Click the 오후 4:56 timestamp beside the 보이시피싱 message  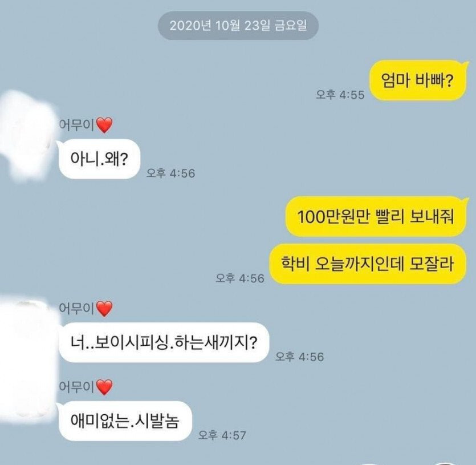(x=300, y=357)
